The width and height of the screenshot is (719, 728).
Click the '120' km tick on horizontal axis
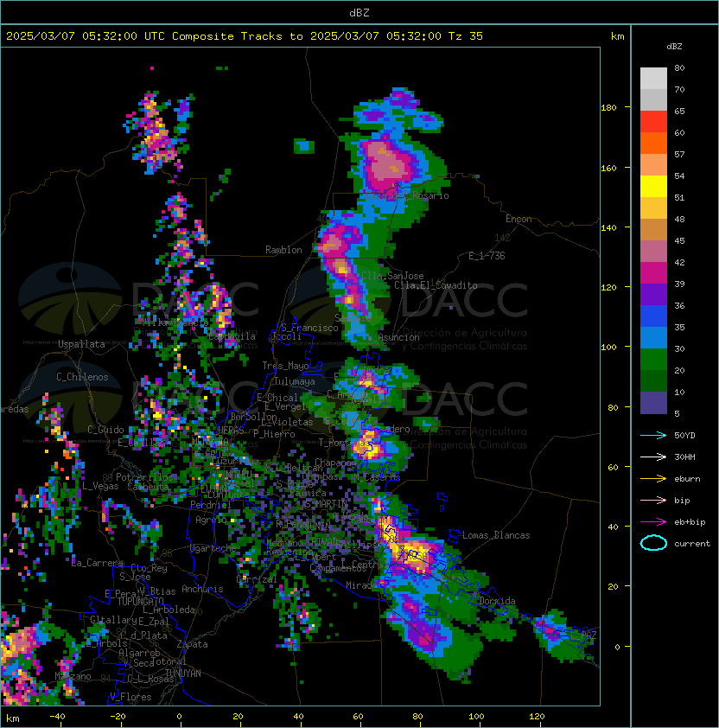536,717
